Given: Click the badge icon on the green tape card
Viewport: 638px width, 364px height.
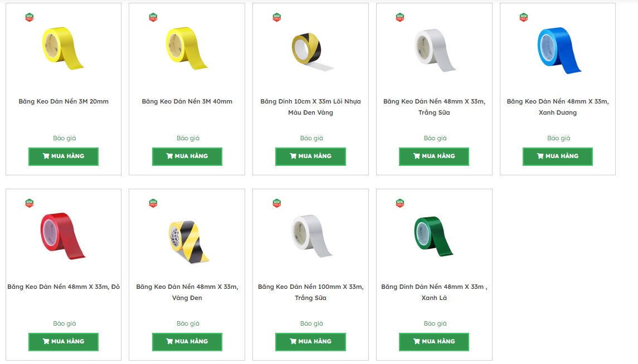Looking at the screenshot, I should [400, 203].
